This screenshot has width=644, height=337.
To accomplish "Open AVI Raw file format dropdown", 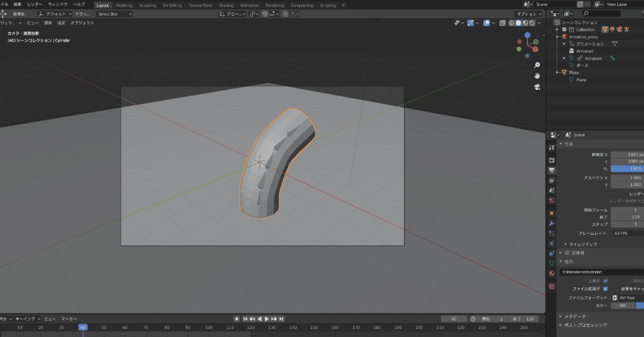I will pos(627,298).
